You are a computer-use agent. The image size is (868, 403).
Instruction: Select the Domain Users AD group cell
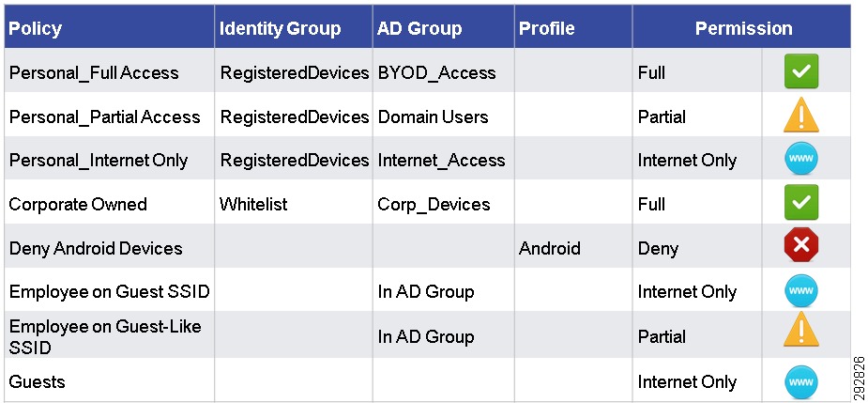coord(433,117)
